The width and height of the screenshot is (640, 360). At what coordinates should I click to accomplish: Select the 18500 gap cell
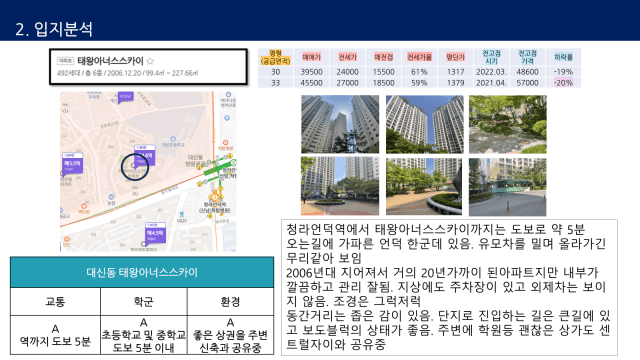click(x=383, y=83)
